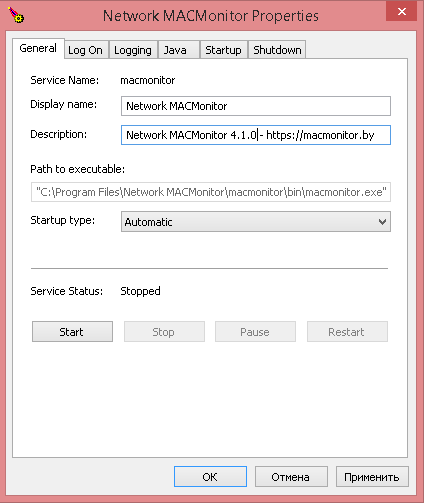
Task: Open the Shutdown tab
Action: click(277, 50)
